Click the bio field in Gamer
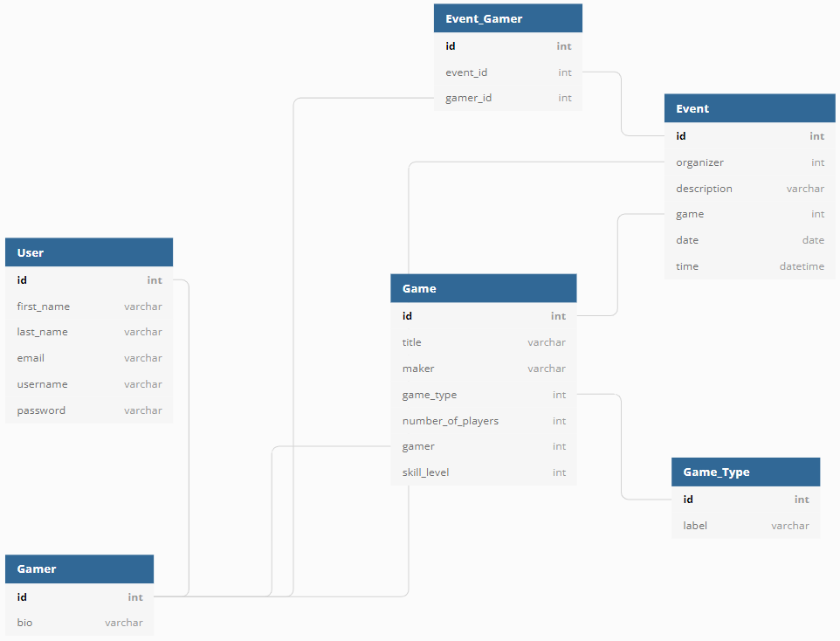The image size is (840, 641). coord(79,622)
